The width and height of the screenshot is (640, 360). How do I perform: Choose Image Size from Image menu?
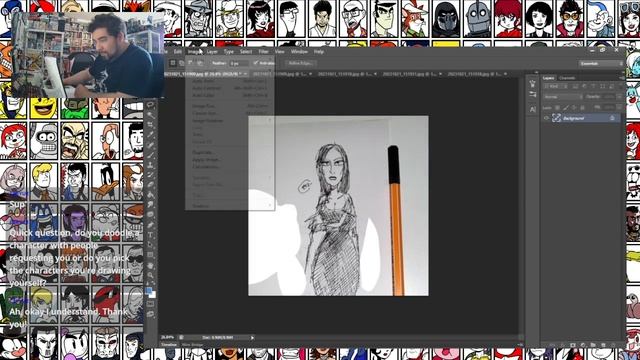[231, 106]
